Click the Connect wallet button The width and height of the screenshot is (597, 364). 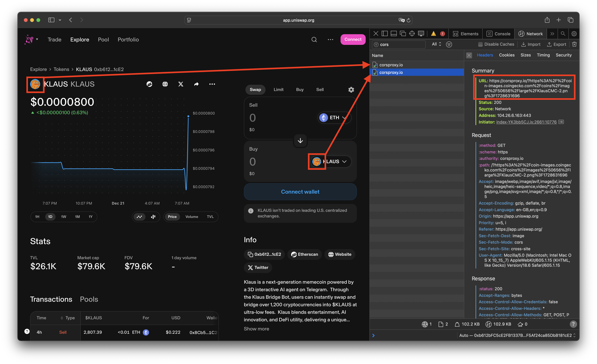coord(300,192)
